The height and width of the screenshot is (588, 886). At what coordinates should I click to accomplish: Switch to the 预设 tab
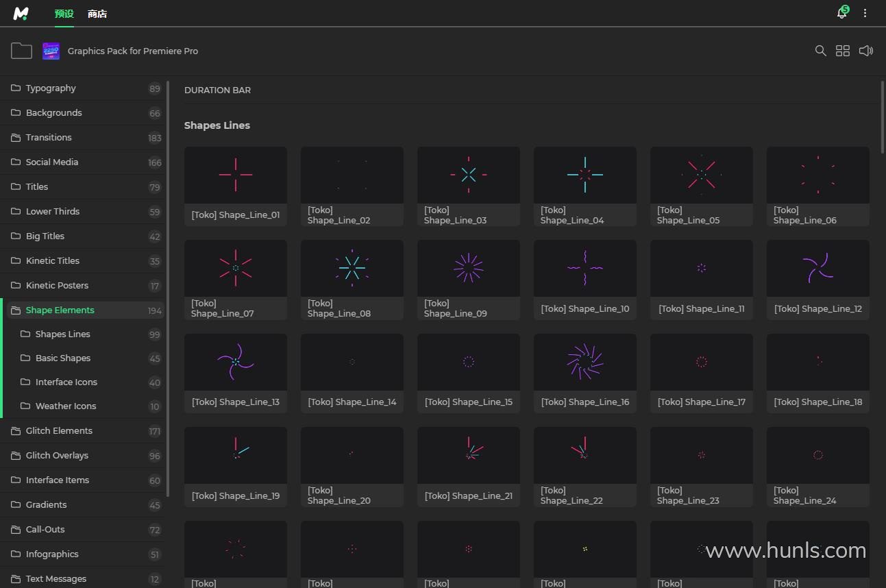coord(64,14)
